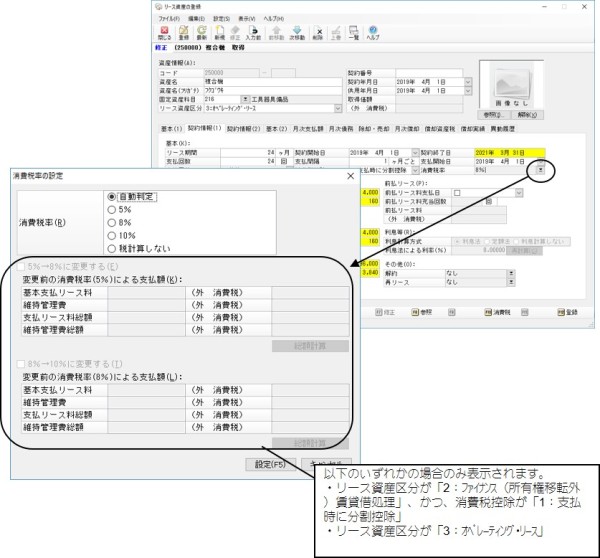Open the 一覧 list icon
600x558 pixels.
point(352,31)
